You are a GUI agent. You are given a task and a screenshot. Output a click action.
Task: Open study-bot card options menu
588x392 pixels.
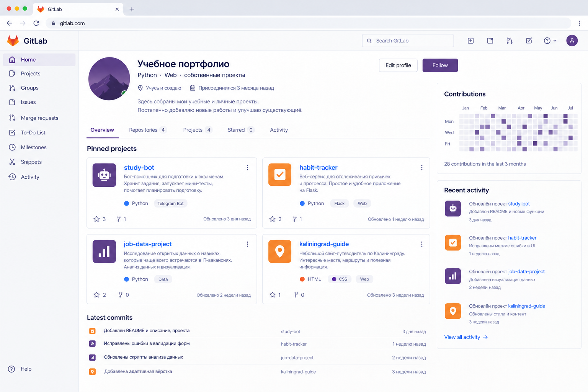click(247, 168)
